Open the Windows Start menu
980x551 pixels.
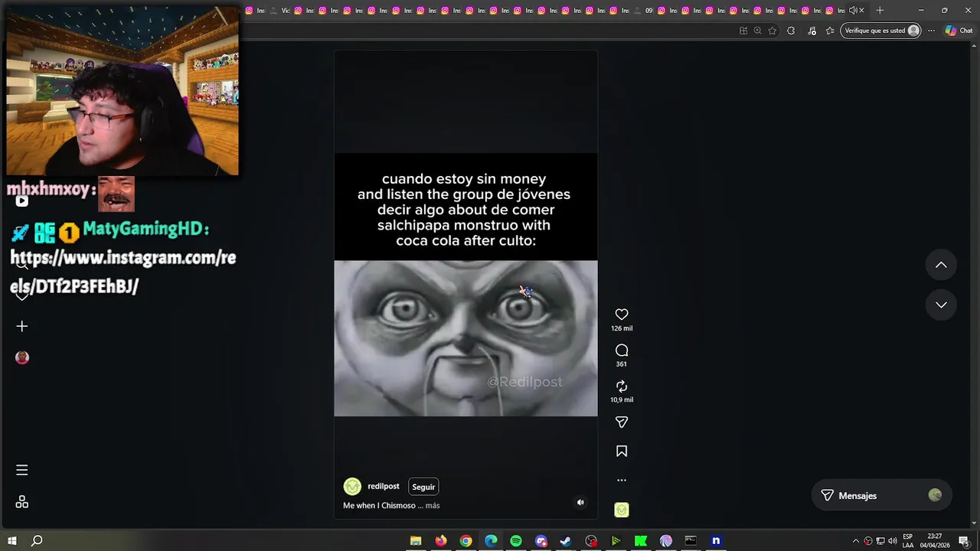pos(12,541)
